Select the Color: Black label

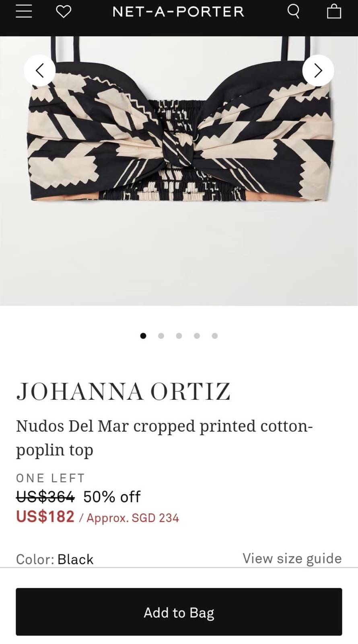click(x=55, y=559)
